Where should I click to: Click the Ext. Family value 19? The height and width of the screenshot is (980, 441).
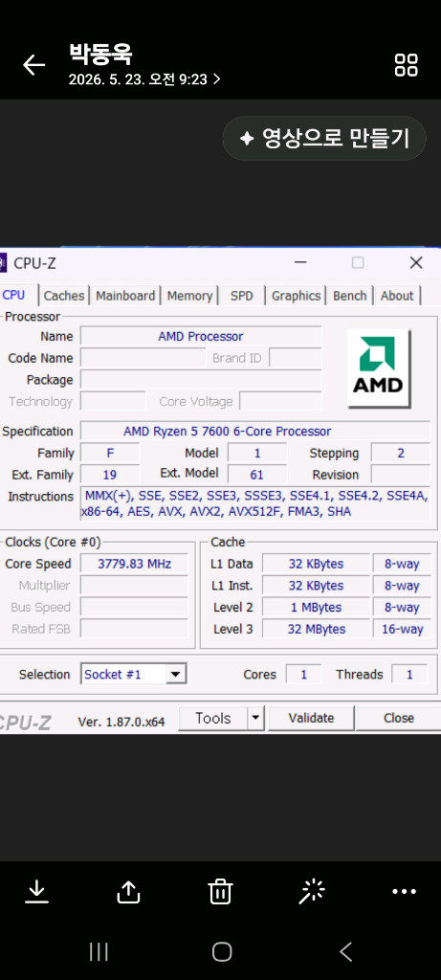point(110,475)
